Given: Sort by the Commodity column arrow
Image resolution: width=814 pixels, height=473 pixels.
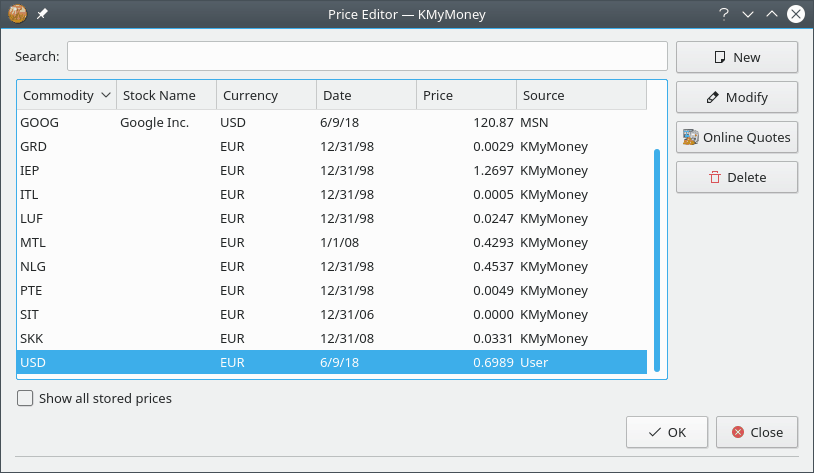Looking at the screenshot, I should [x=106, y=95].
